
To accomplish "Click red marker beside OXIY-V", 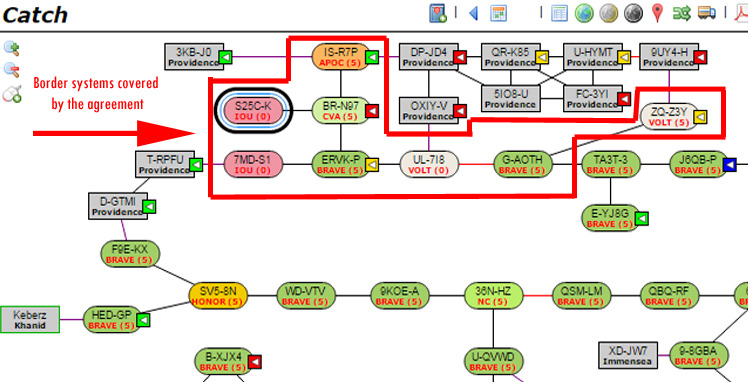I will [x=460, y=111].
